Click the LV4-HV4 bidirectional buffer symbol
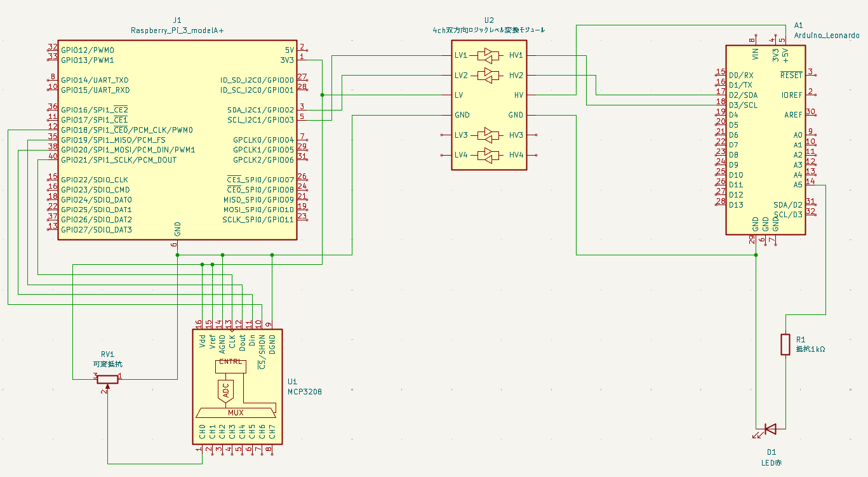This screenshot has height=477, width=868. (x=488, y=155)
